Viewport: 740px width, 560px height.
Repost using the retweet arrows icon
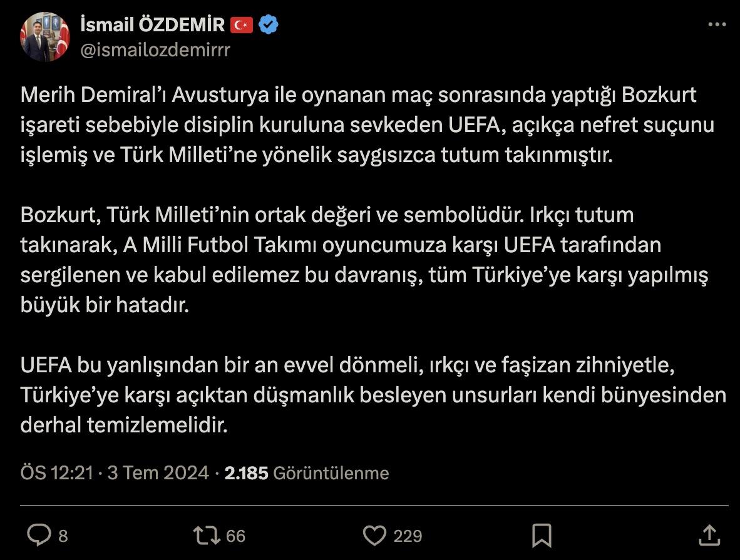click(x=207, y=535)
